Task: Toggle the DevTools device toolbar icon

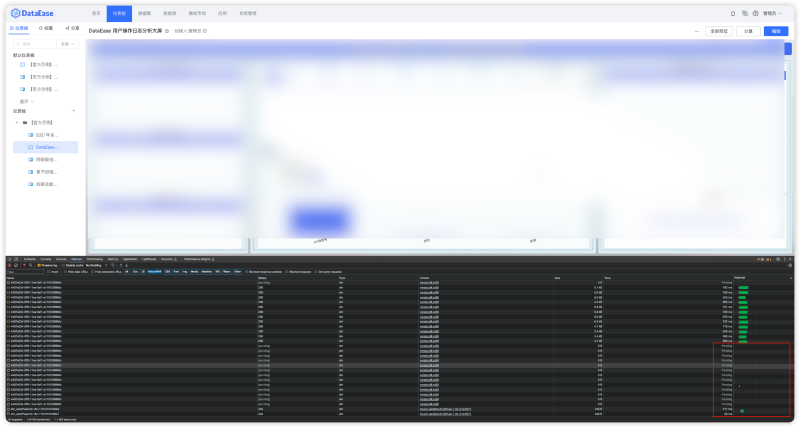Action: pyautogui.click(x=16, y=259)
